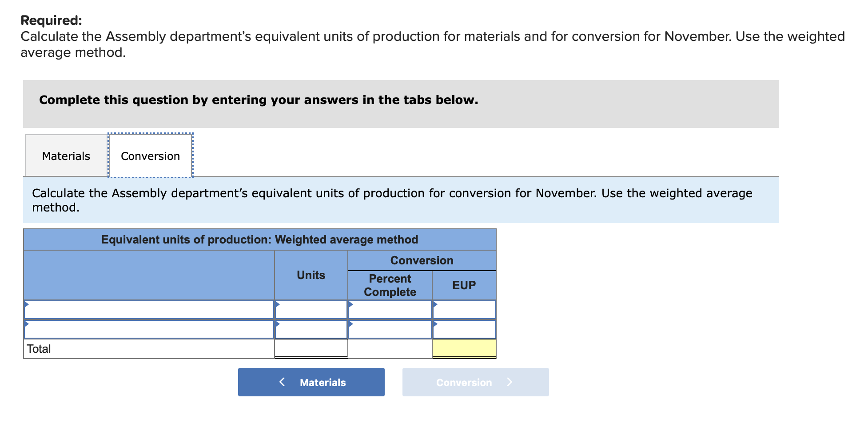Click the left chevron on Materials button
This screenshot has width=868, height=423.
(x=282, y=382)
